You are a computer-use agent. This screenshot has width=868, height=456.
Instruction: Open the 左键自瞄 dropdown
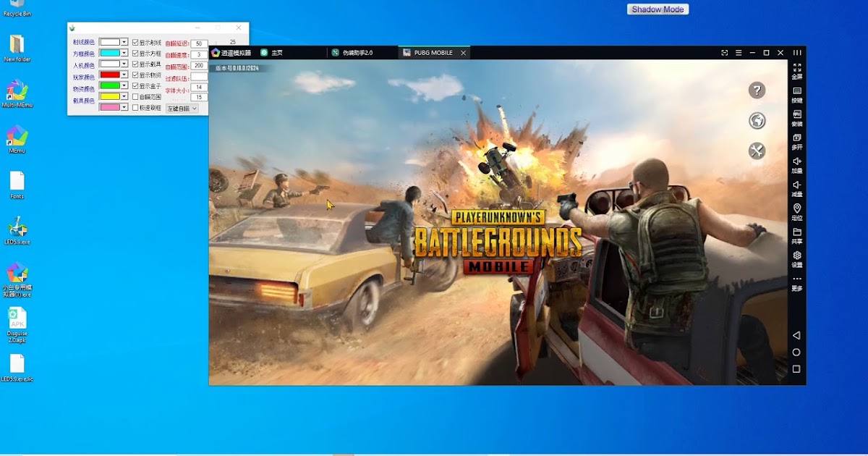click(x=182, y=109)
